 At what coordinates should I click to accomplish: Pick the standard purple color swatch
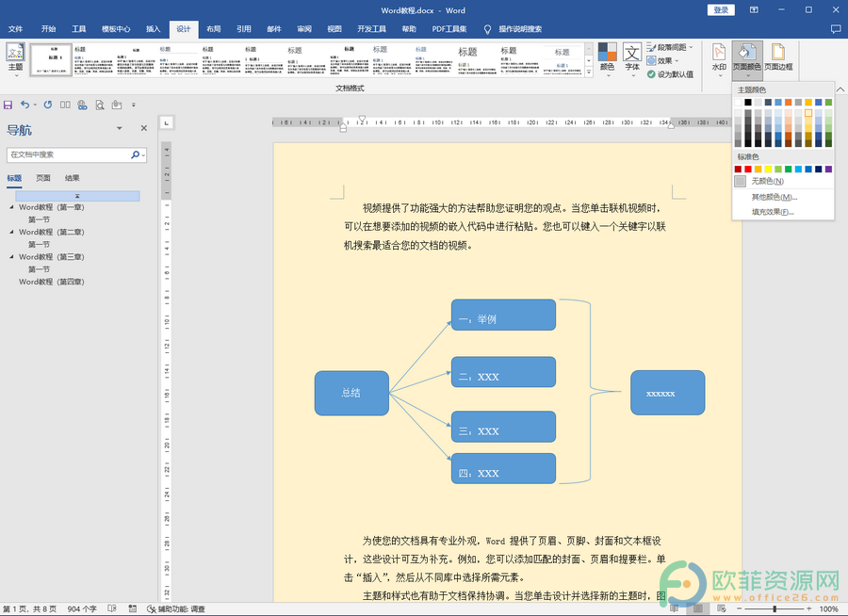coord(828,170)
